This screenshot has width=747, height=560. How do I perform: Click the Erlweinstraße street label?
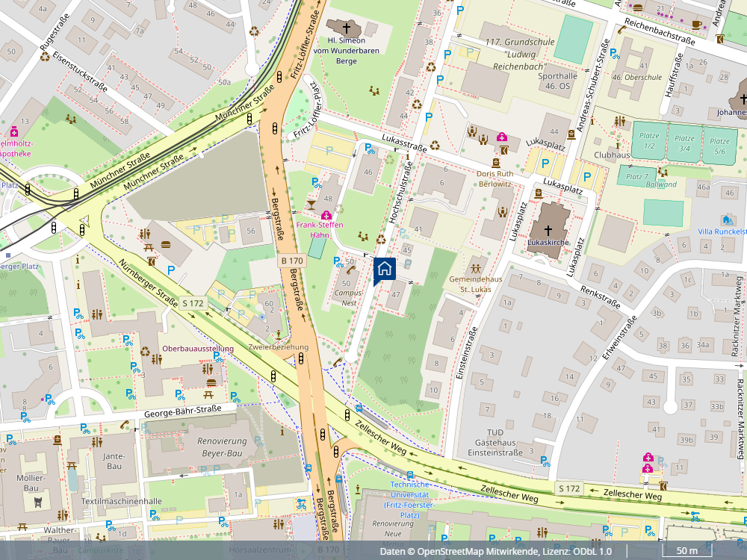tap(619, 337)
